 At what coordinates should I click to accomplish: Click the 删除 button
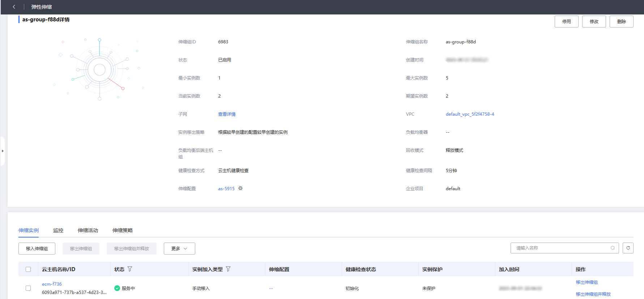coord(621,22)
